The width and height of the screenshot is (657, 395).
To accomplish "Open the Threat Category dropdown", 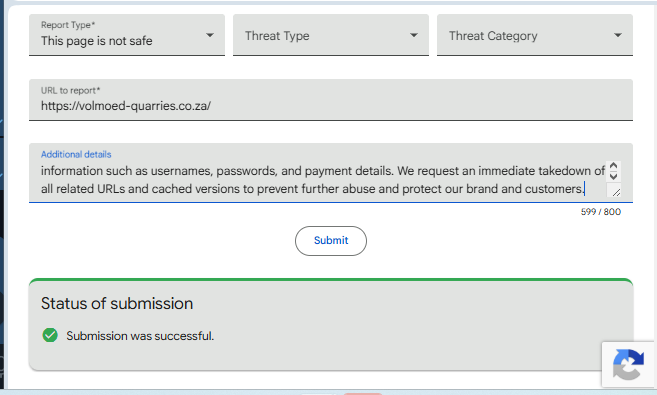I will (535, 35).
